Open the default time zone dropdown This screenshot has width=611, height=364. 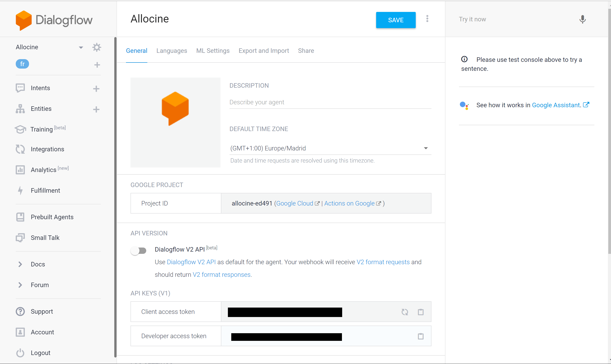pos(330,148)
